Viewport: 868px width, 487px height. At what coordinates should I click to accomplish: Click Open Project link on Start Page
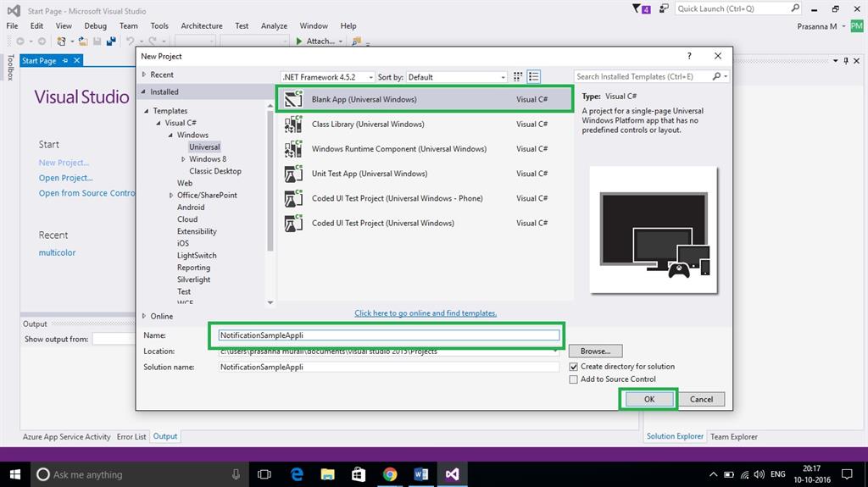click(x=65, y=178)
